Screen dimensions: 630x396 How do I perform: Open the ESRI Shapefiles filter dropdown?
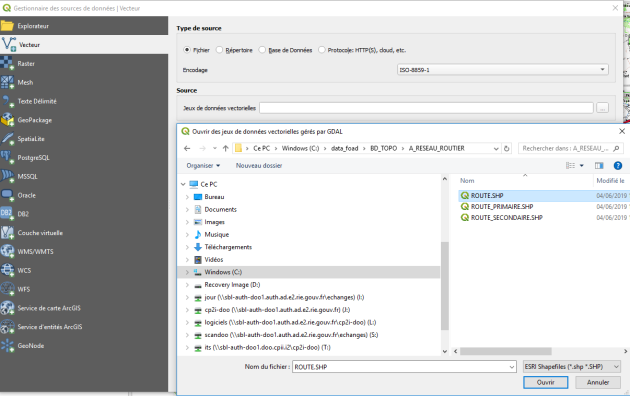572,367
